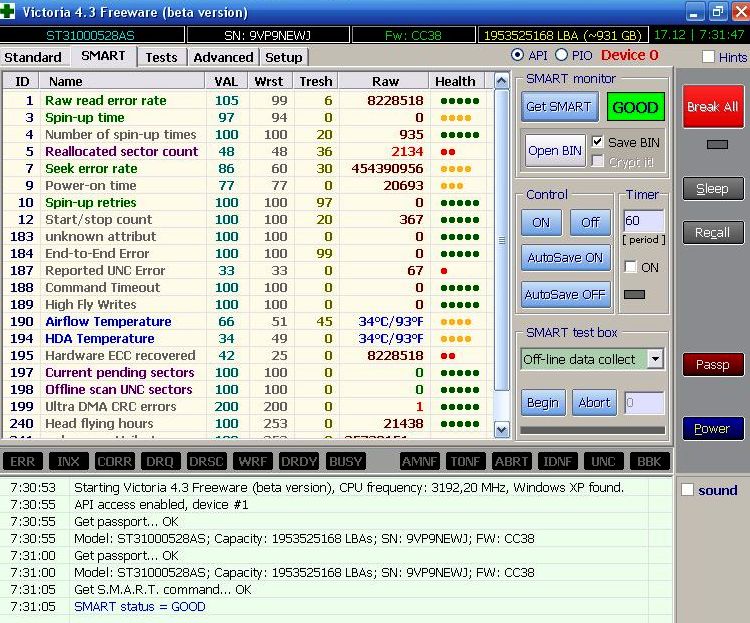
Task: Click the red Break All button
Action: coord(713,106)
